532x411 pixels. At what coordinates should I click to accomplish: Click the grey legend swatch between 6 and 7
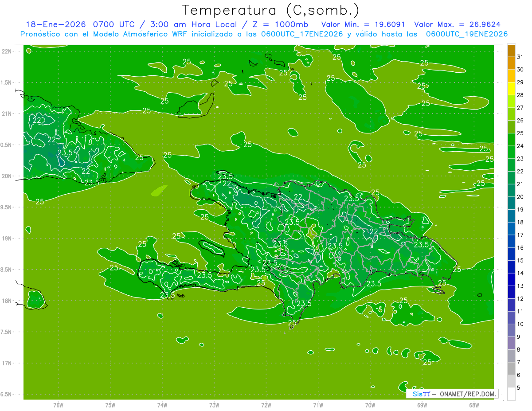pyautogui.click(x=511, y=369)
